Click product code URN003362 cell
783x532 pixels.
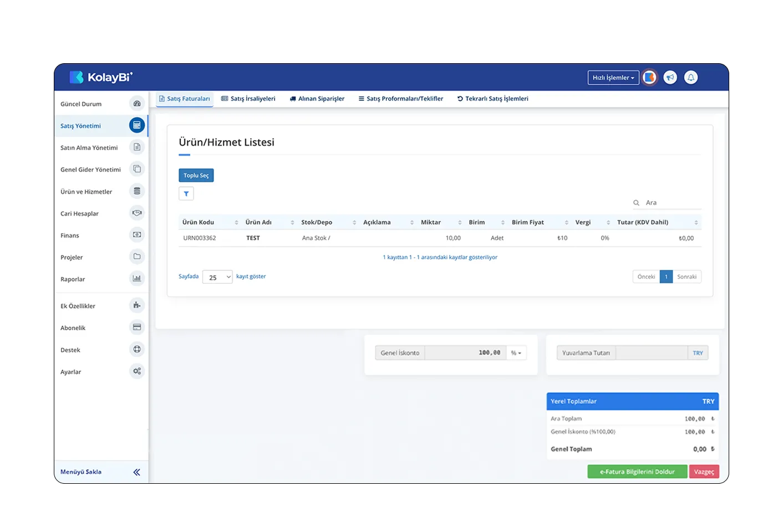click(200, 238)
